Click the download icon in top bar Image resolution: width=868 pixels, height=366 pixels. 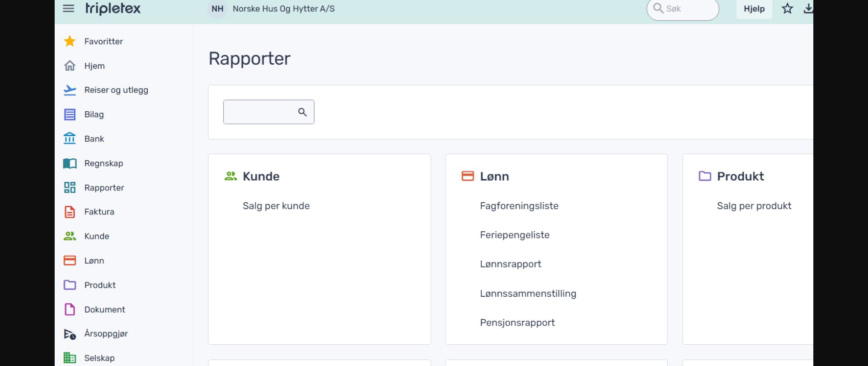(x=808, y=9)
